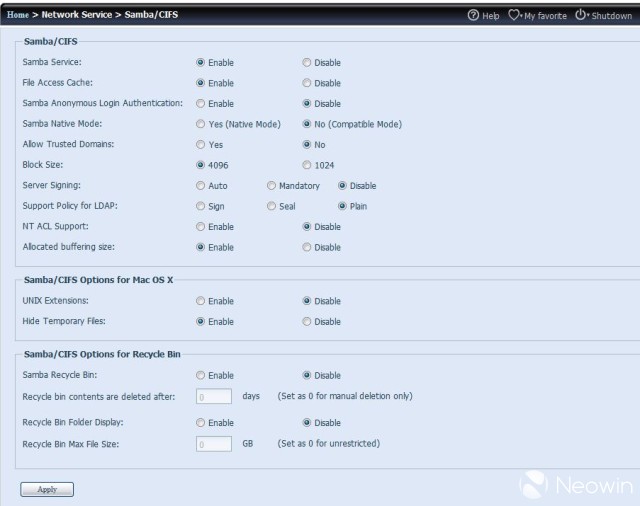The image size is (640, 506).
Task: Enable File Access Cache
Action: pyautogui.click(x=200, y=83)
